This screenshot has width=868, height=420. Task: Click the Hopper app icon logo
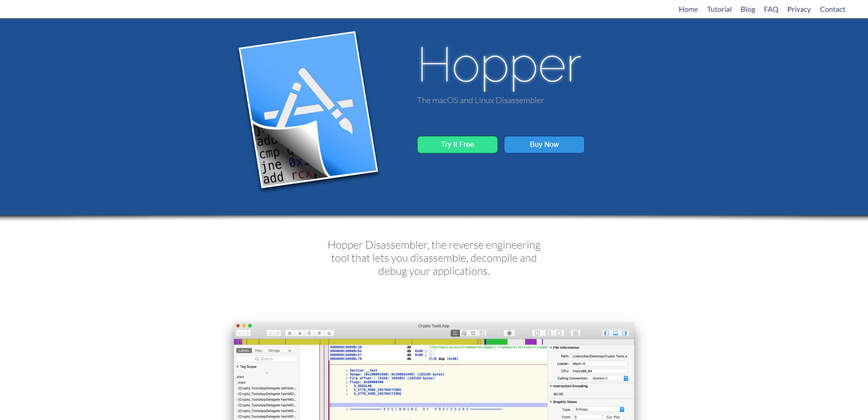coord(308,110)
